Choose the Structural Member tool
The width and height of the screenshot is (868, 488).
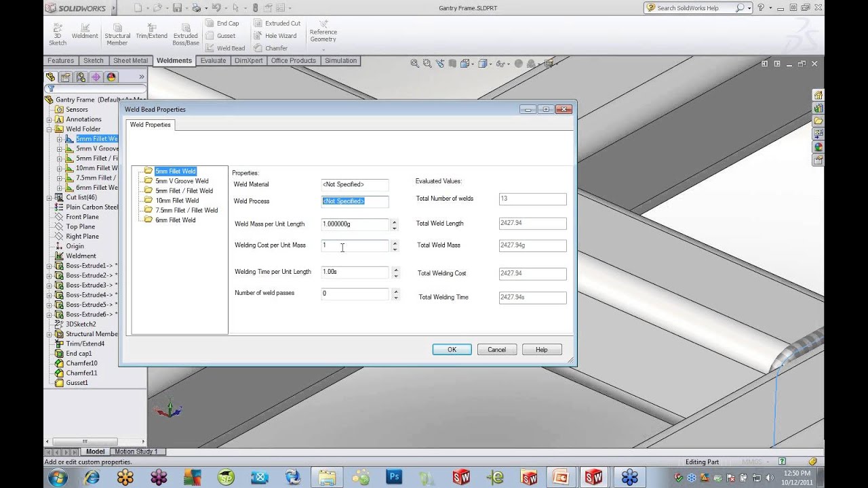click(117, 33)
